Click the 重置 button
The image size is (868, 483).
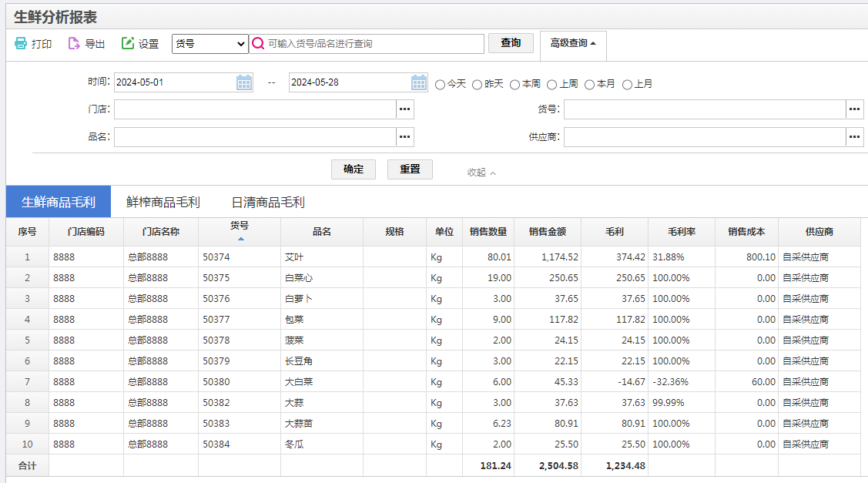click(411, 169)
